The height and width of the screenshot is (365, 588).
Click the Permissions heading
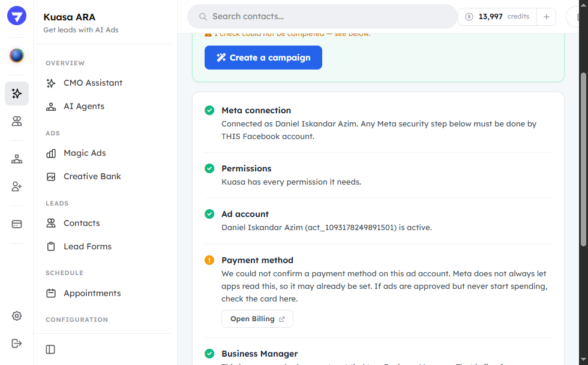coord(247,168)
